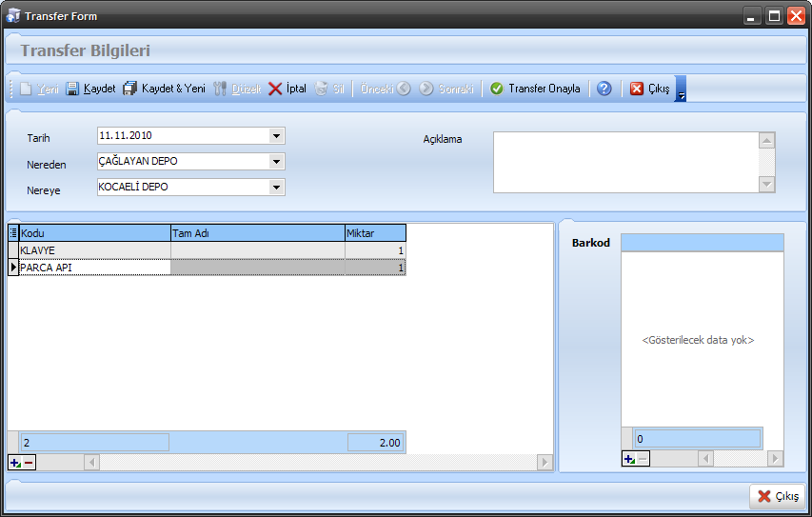Click the Transfer Onayla green check
Image resolution: width=812 pixels, height=517 pixels.
(x=497, y=89)
